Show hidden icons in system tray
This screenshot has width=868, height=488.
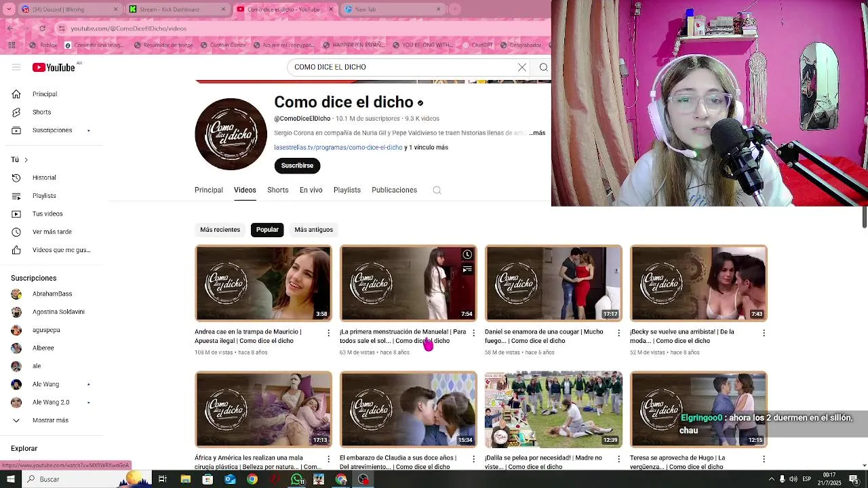tap(771, 479)
